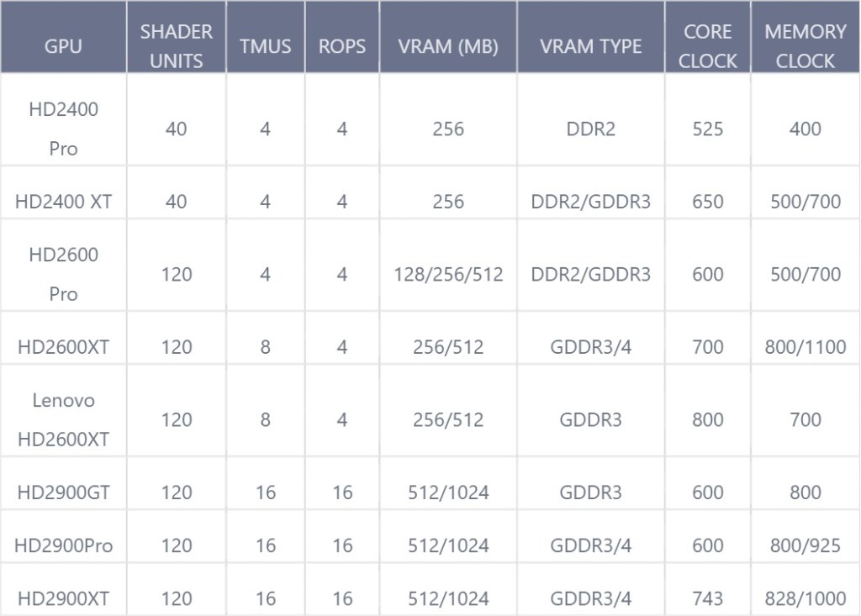Viewport: 861px width, 616px height.
Task: Click the CORE CLOCK header
Action: tap(707, 46)
